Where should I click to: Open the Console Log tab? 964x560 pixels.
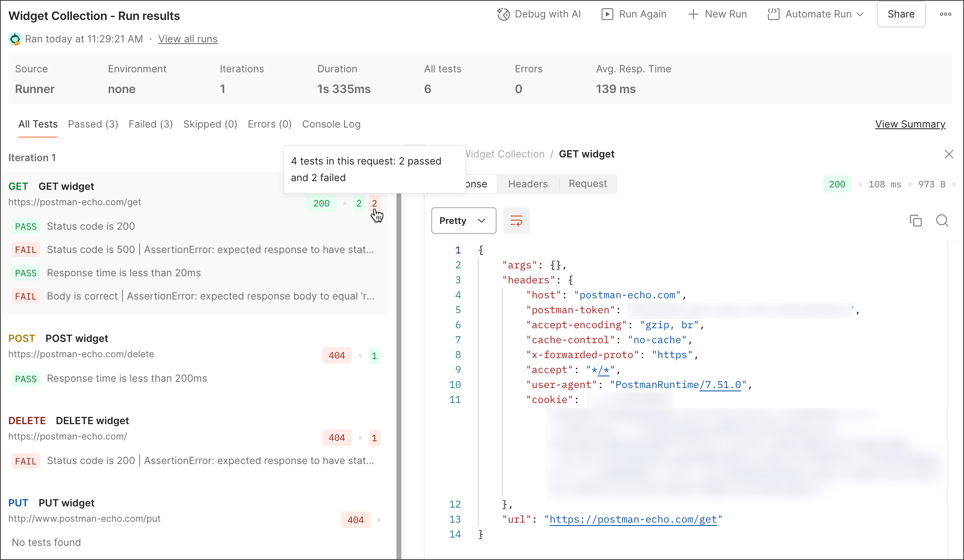coord(331,124)
